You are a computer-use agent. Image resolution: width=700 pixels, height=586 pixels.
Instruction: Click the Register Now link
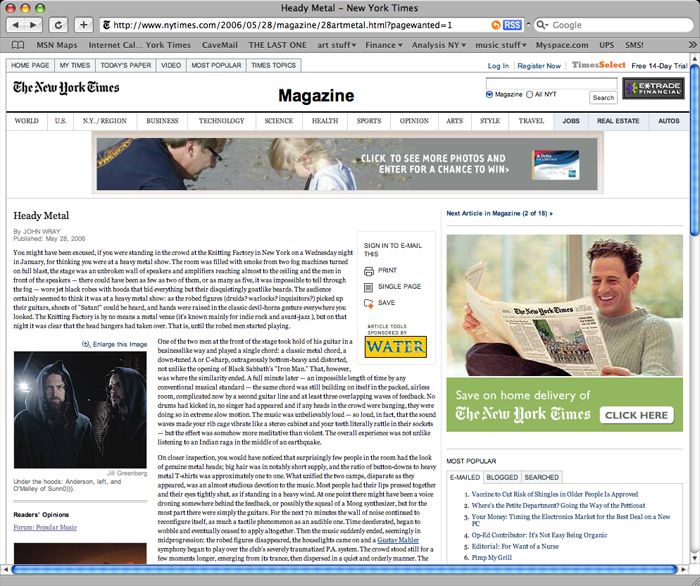539,66
